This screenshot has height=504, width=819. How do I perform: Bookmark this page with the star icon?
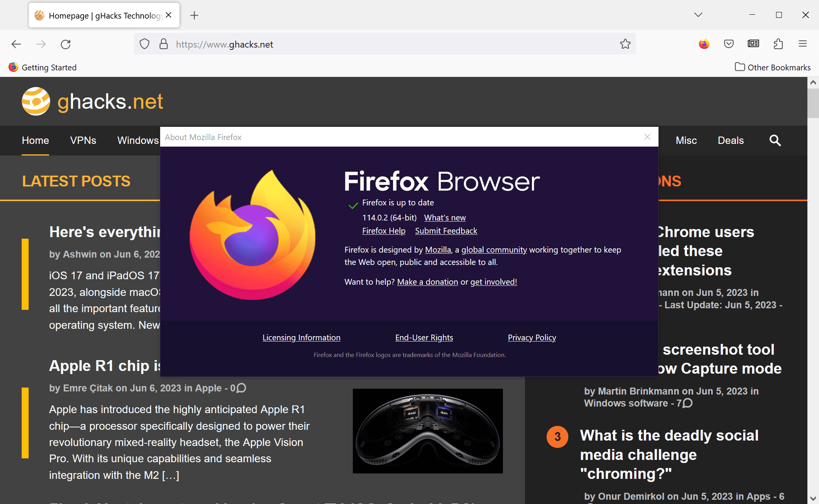tap(625, 44)
